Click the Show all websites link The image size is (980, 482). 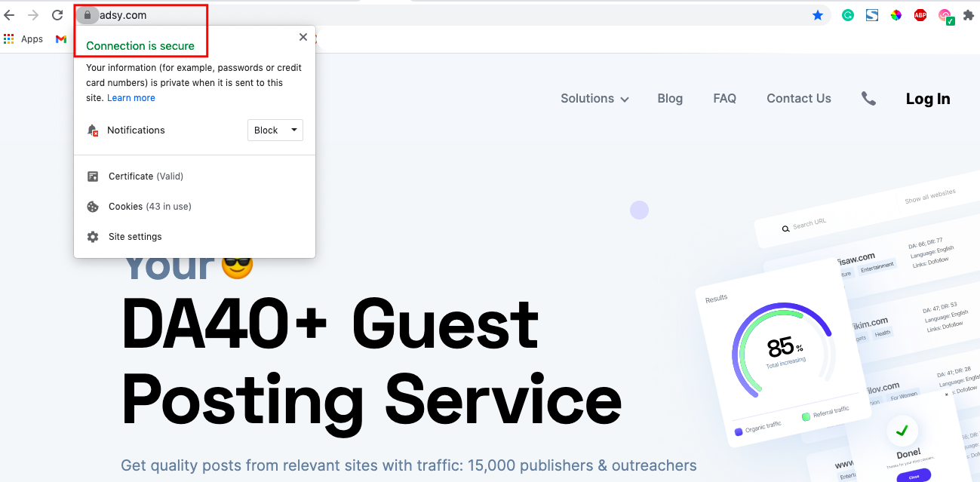point(930,196)
